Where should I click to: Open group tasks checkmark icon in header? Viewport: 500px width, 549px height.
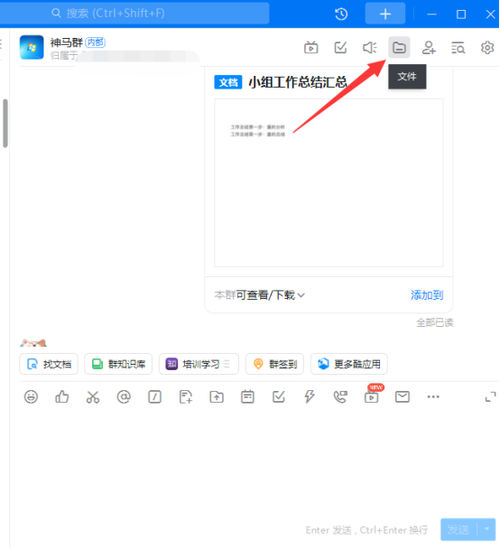click(340, 47)
